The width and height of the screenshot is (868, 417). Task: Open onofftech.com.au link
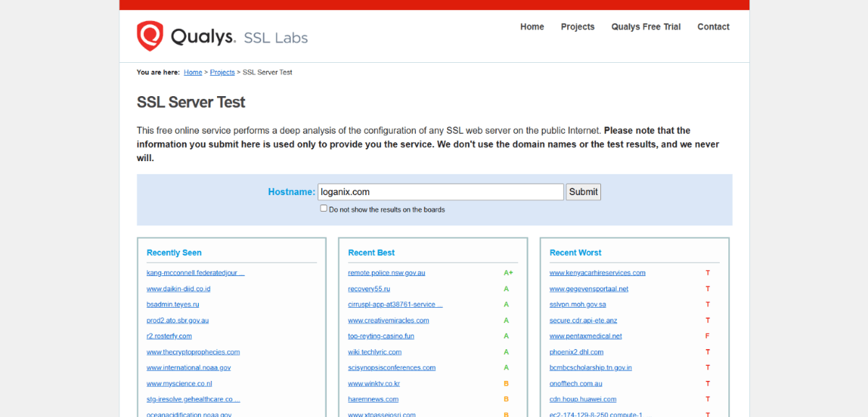point(576,384)
